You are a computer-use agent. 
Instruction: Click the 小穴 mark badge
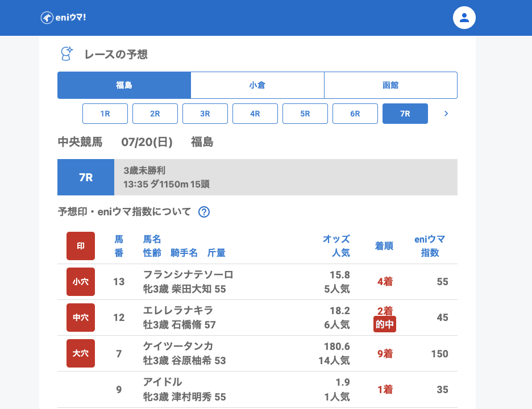[x=81, y=282]
